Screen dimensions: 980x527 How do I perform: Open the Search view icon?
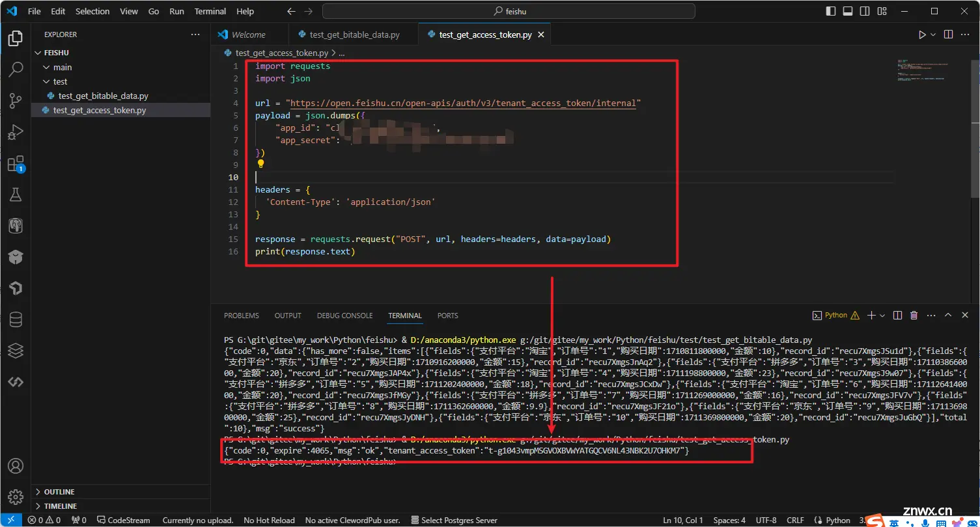point(15,69)
